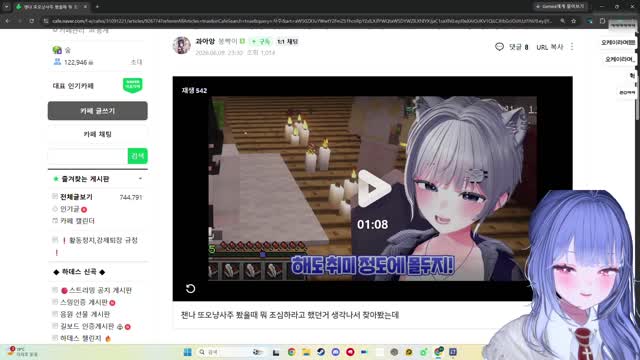Screen dimensions: 640x360
Task: Open the Windows Start menu
Action: 187,352
